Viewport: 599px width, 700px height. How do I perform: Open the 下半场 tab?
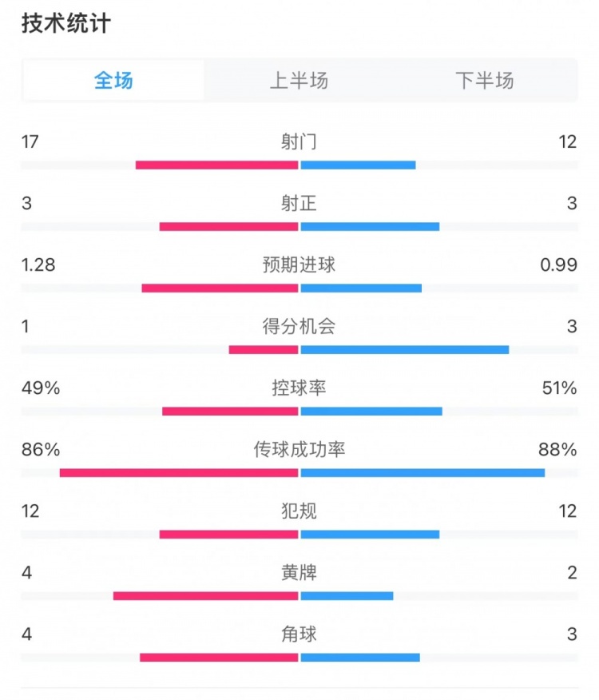click(484, 81)
